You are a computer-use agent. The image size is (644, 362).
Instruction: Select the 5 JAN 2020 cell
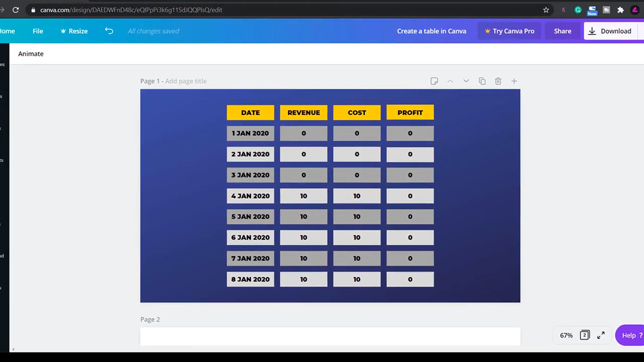coord(251,217)
